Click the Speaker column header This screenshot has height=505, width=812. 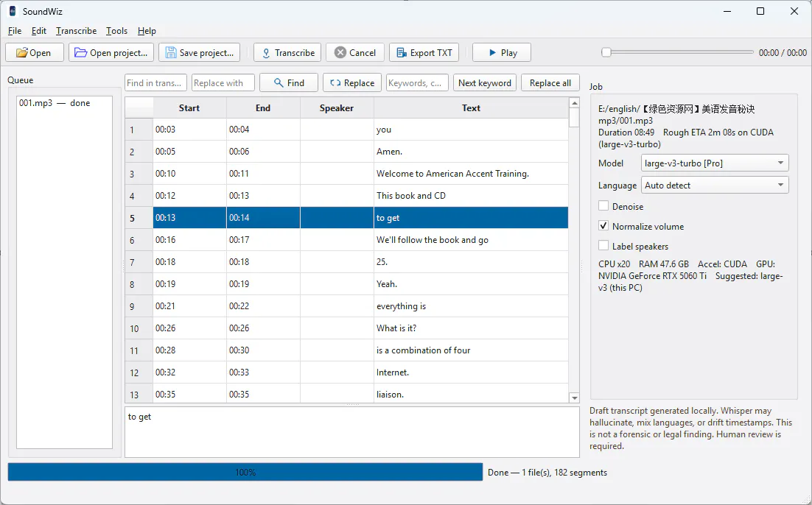(337, 108)
